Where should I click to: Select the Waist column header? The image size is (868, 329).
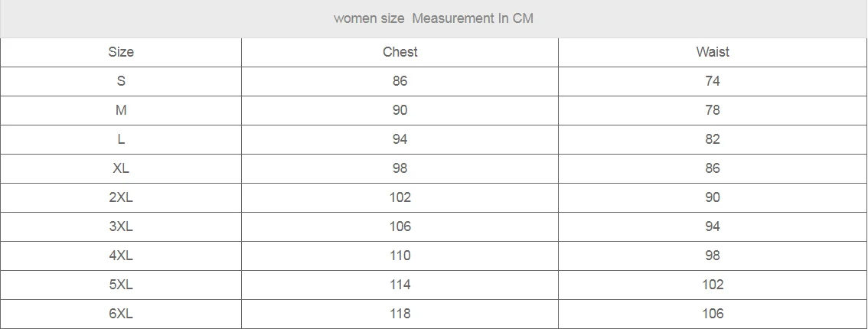(x=713, y=52)
